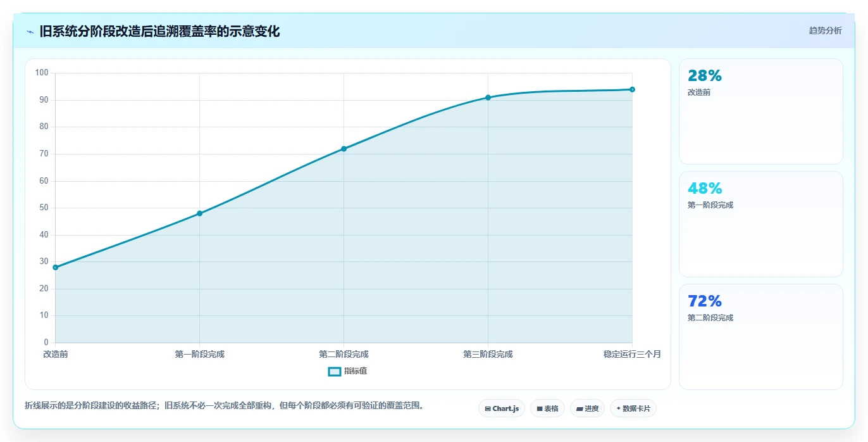The image size is (868, 442).
Task: Click the 50 y-axis tick label
Action: (x=44, y=208)
